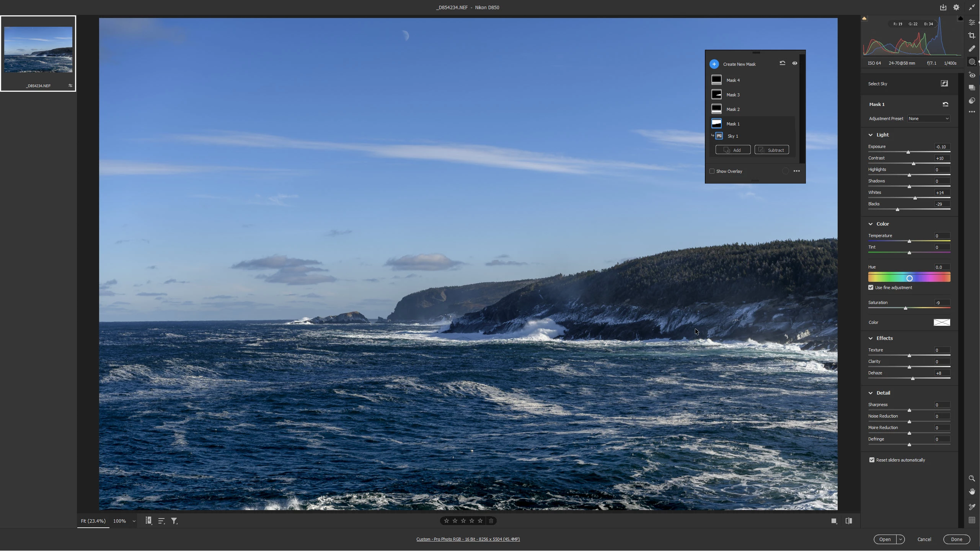Uncheck Reset sliders automatically
Image resolution: width=980 pixels, height=551 pixels.
coord(872,460)
